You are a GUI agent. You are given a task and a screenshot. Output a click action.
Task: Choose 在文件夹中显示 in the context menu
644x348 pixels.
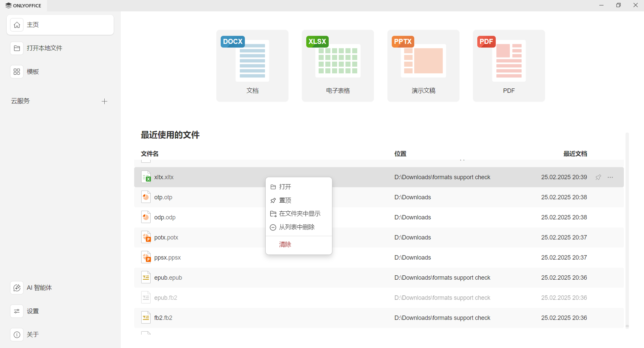tap(300, 213)
